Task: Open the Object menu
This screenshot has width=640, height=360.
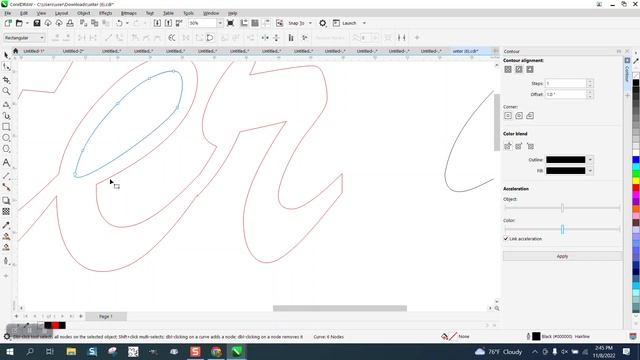Action: coord(84,13)
